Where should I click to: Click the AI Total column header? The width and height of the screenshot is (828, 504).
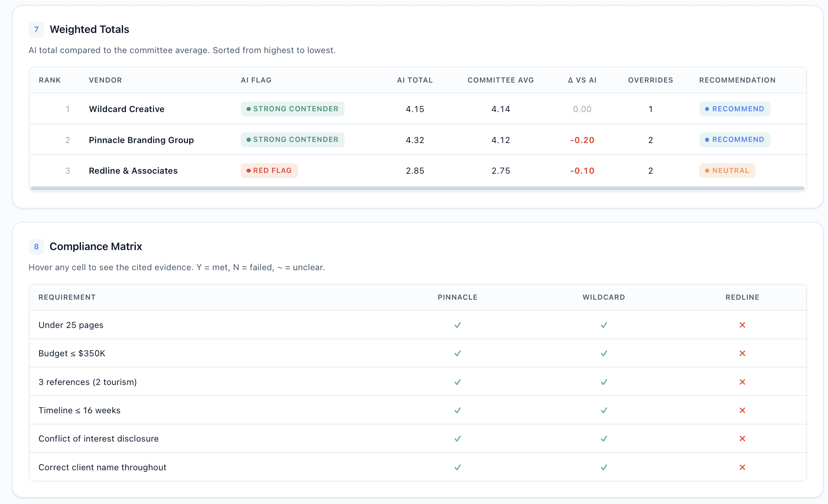tap(415, 80)
